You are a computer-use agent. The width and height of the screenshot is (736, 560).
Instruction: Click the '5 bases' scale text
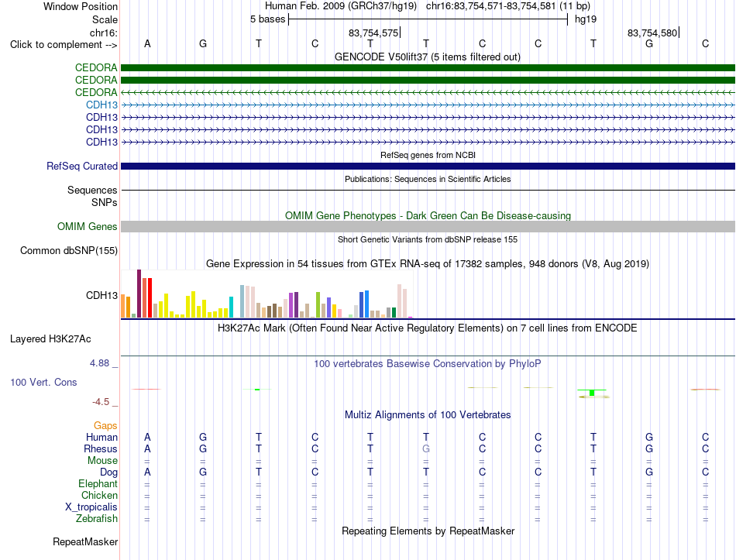[x=267, y=19]
